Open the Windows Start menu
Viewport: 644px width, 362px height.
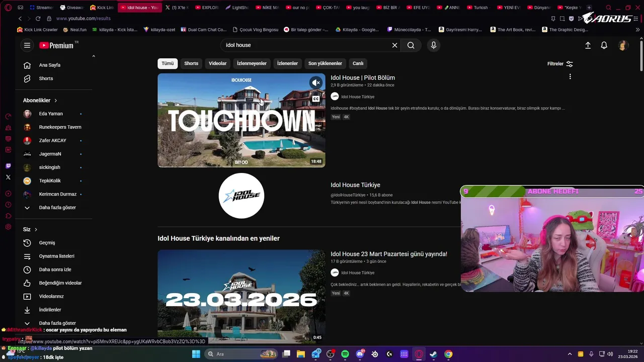coord(196,354)
